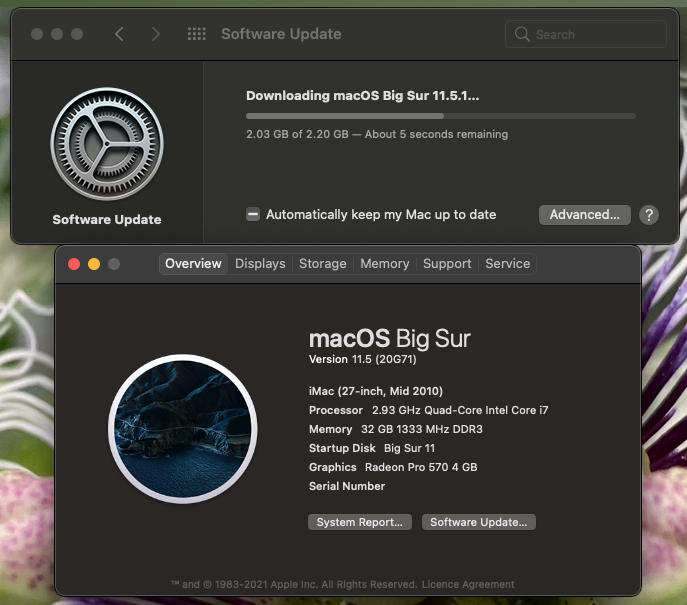Click the Software Update… button in About This Mac
The height and width of the screenshot is (605, 687).
pos(478,522)
